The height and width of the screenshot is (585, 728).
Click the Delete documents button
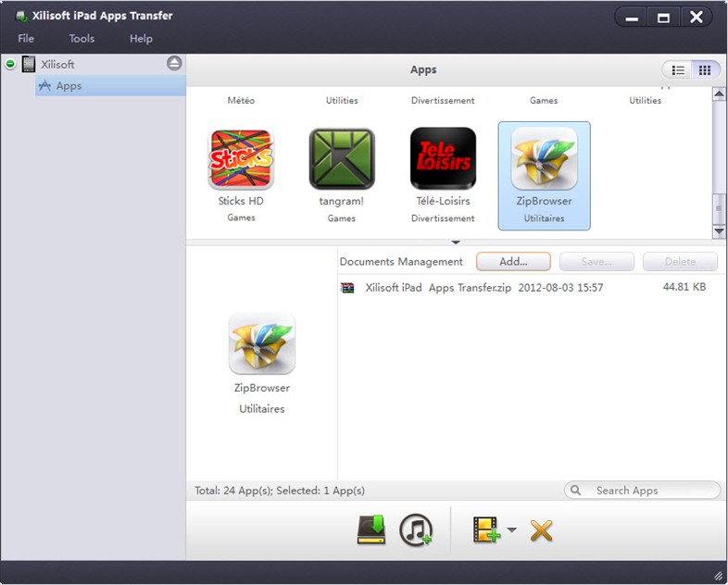pyautogui.click(x=680, y=262)
